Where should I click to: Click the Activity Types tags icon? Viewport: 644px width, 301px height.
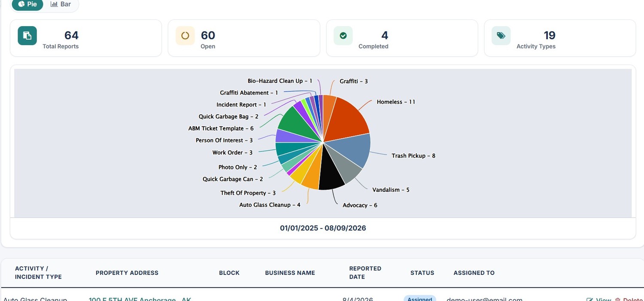tap(501, 36)
